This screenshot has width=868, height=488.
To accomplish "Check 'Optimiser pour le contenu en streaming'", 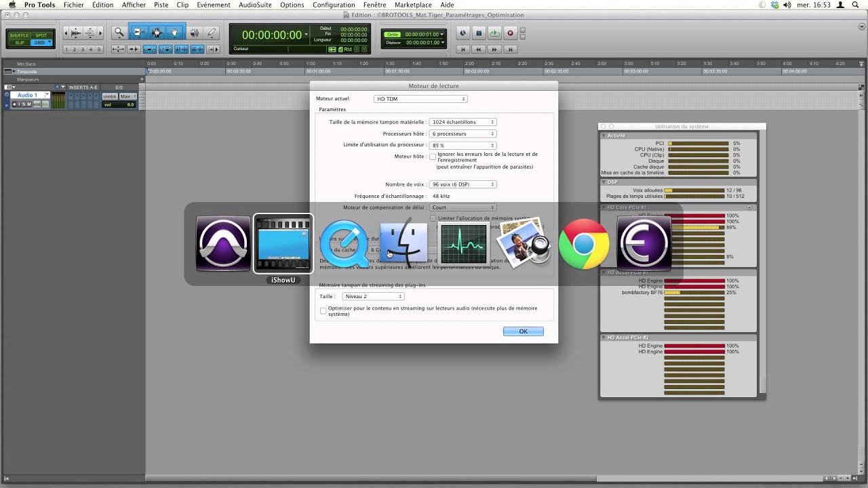I will point(323,311).
